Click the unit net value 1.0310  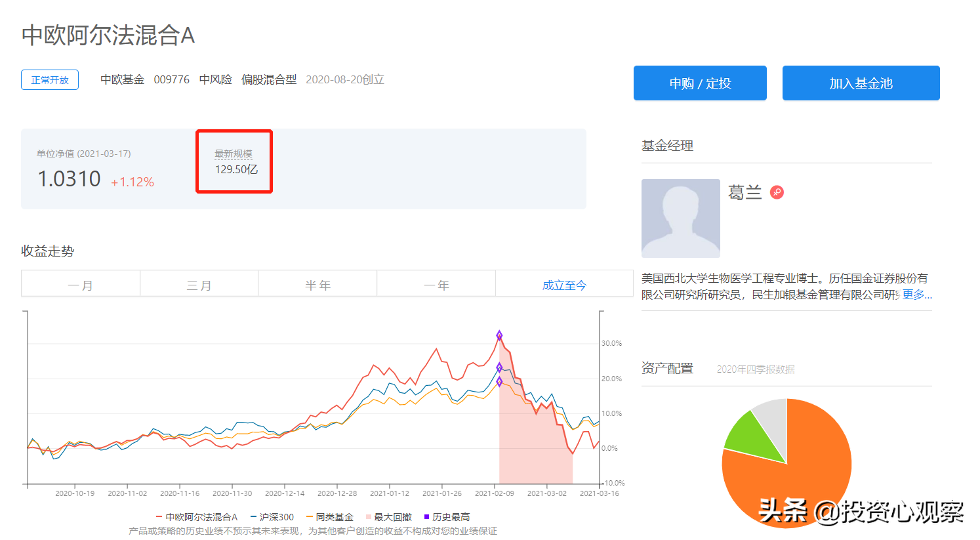tap(69, 178)
